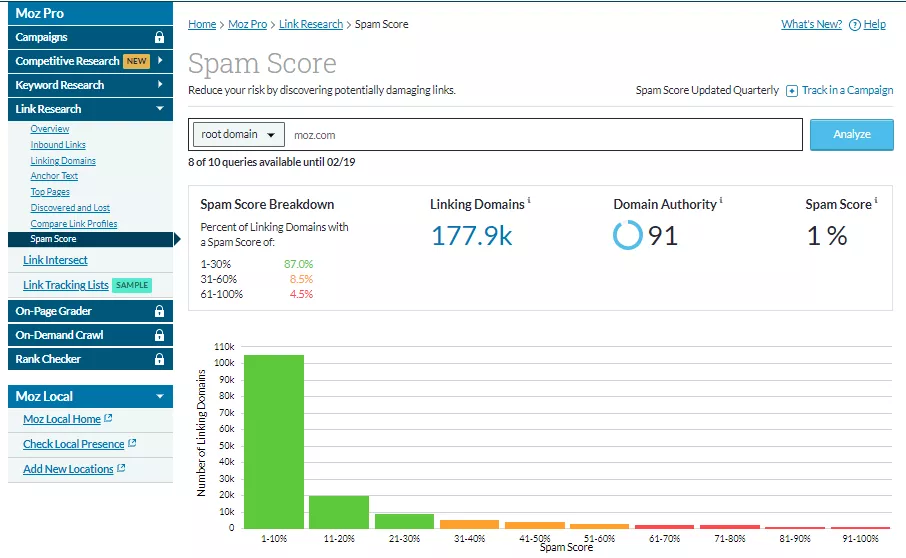Click the 8.5% breakdown value
Image resolution: width=906 pixels, height=558 pixels.
point(301,280)
